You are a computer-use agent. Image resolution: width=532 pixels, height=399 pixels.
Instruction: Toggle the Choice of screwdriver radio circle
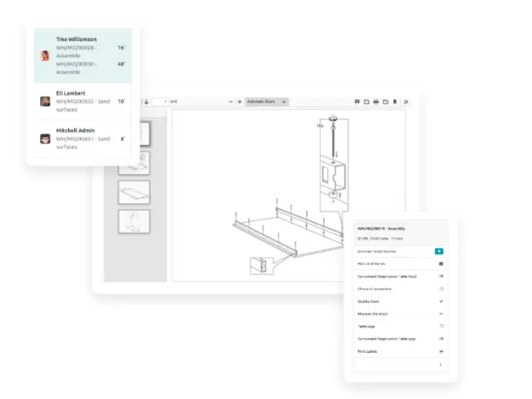(x=440, y=288)
